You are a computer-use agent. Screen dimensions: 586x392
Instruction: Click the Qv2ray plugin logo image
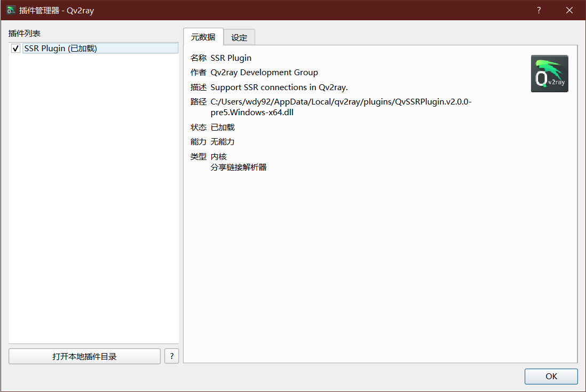click(x=549, y=74)
